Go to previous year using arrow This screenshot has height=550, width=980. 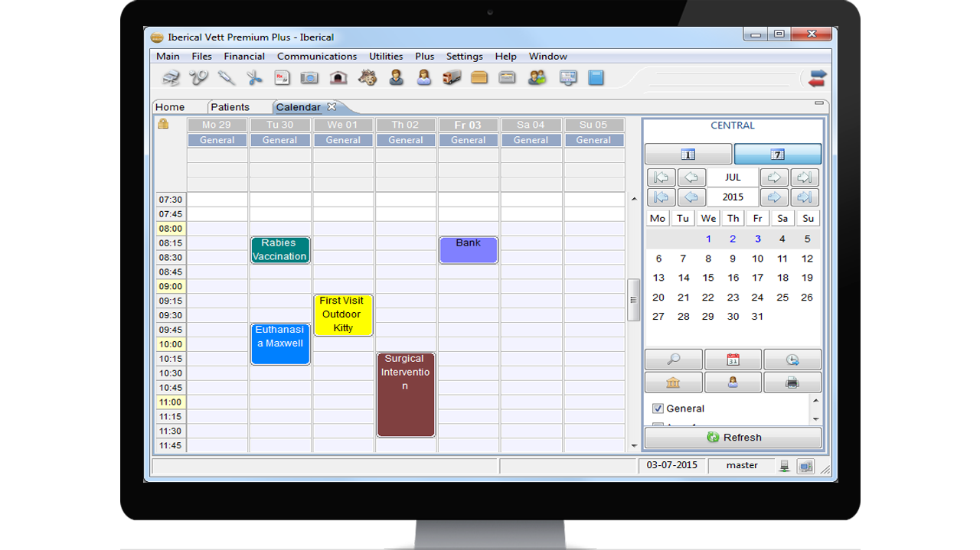pyautogui.click(x=691, y=197)
